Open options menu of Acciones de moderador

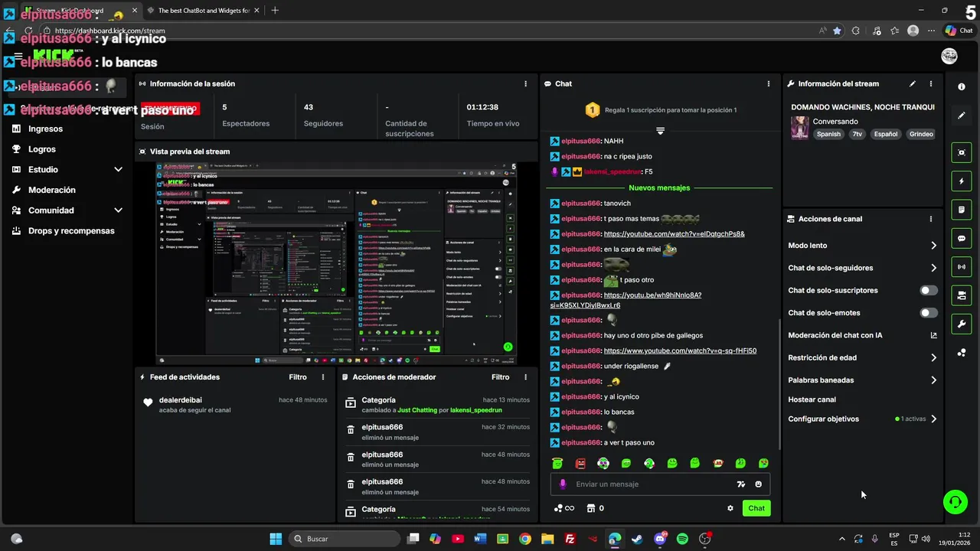(x=525, y=377)
